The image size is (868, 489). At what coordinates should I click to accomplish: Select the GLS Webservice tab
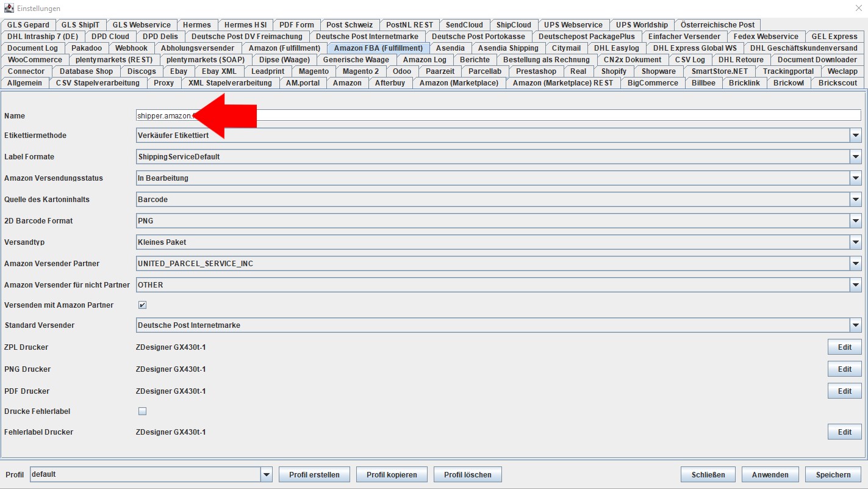point(142,25)
